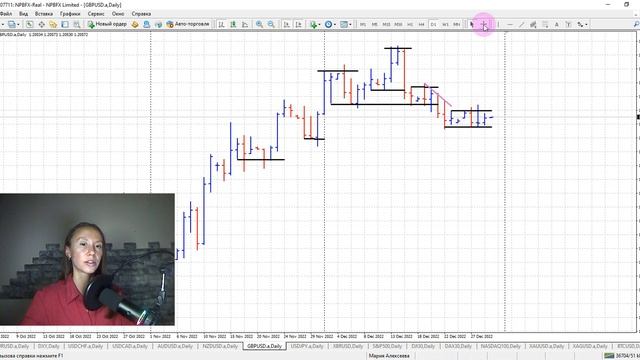
Task: Switch to the DXY,Daily chart tab
Action: [48, 346]
